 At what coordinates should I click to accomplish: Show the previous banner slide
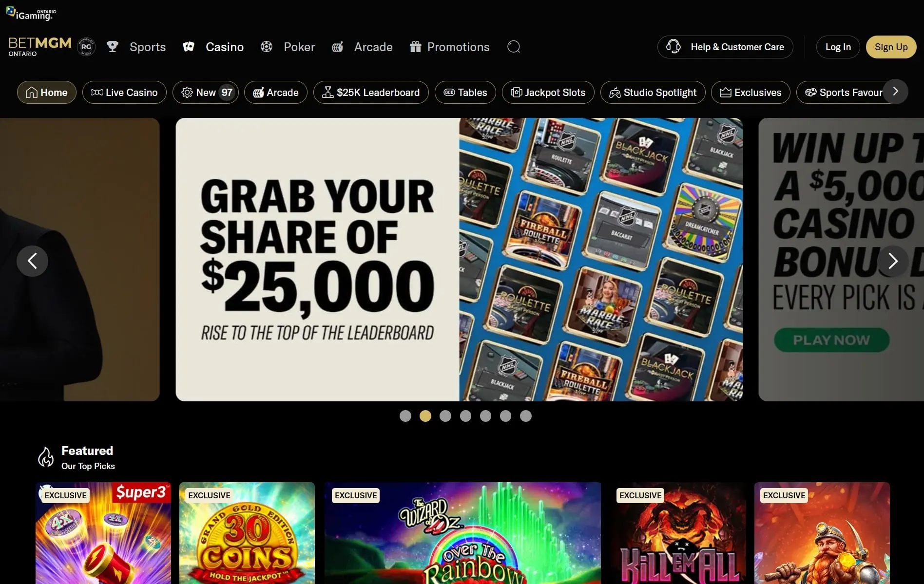(x=32, y=261)
